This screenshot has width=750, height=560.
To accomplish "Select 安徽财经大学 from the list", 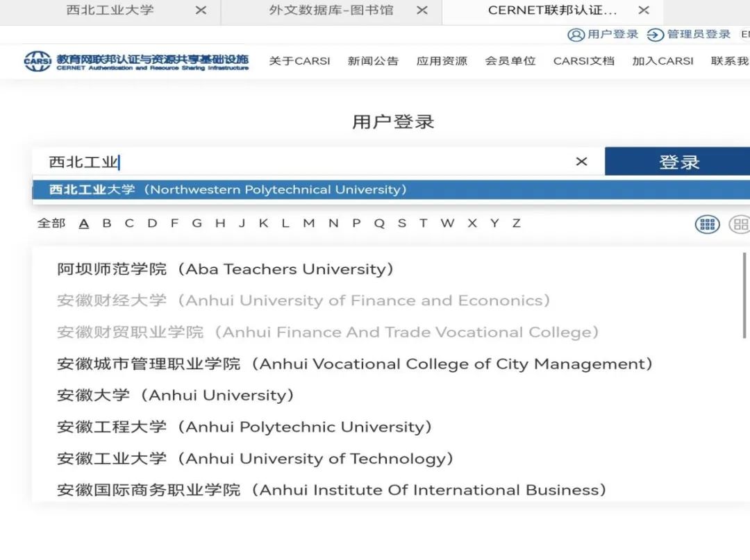I will pos(303,300).
